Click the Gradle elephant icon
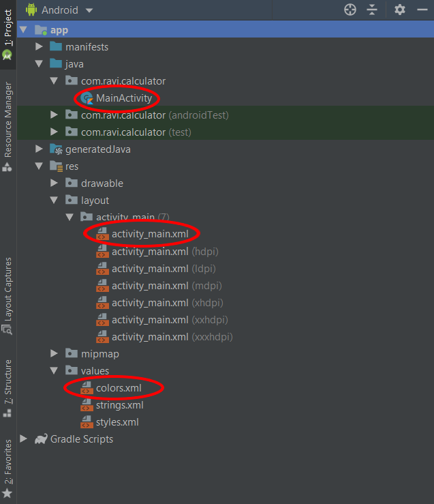Image resolution: width=434 pixels, height=504 pixels. (x=41, y=439)
